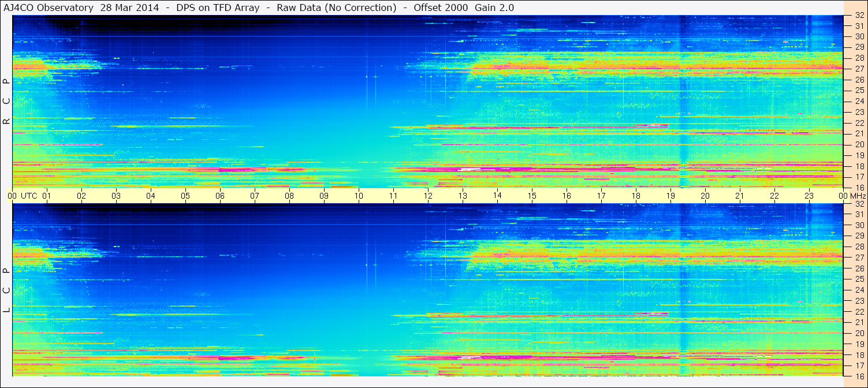Click the RCP label on upper spectrogram
The image size is (868, 388).
coord(6,102)
